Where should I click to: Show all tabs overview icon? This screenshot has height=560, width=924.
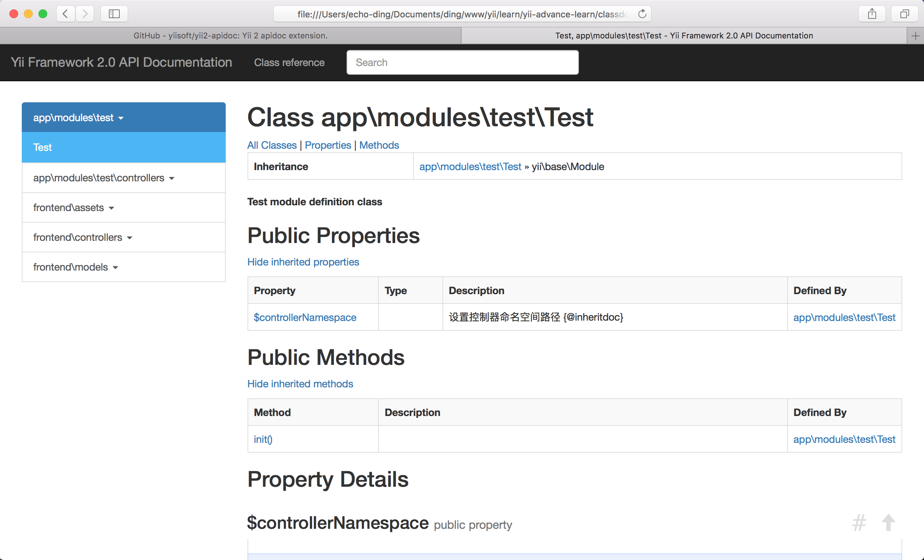tap(904, 14)
